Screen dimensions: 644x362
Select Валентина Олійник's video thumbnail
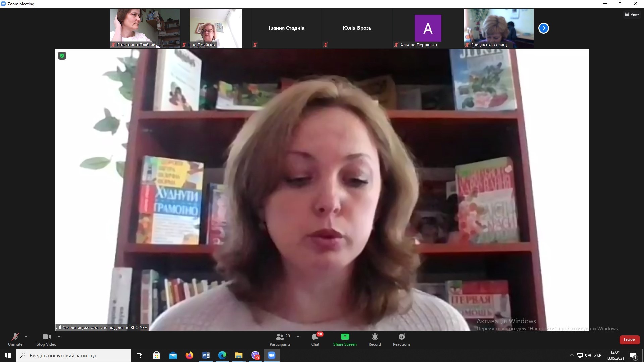coord(145,28)
